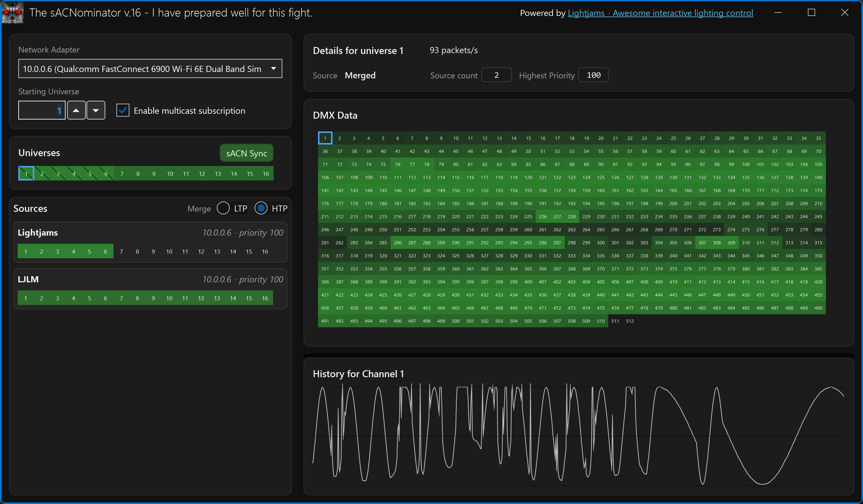Select DMX channel 400 cell
863x504 pixels.
click(528, 282)
